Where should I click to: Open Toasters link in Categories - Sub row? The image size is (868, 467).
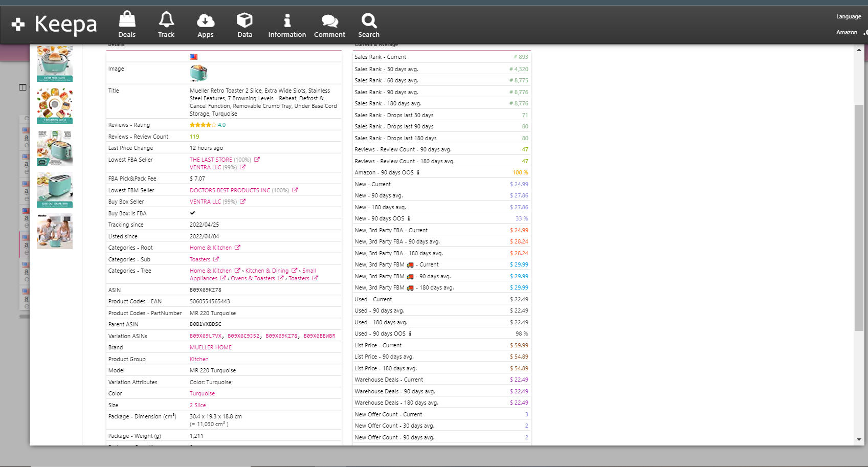(200, 259)
